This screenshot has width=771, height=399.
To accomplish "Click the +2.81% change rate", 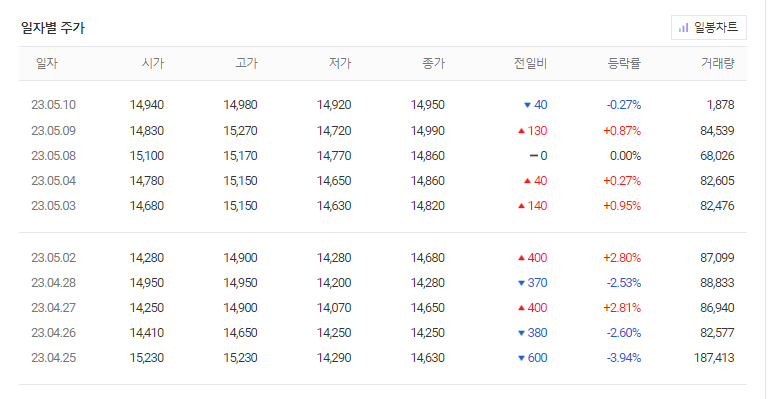I will 622,308.
